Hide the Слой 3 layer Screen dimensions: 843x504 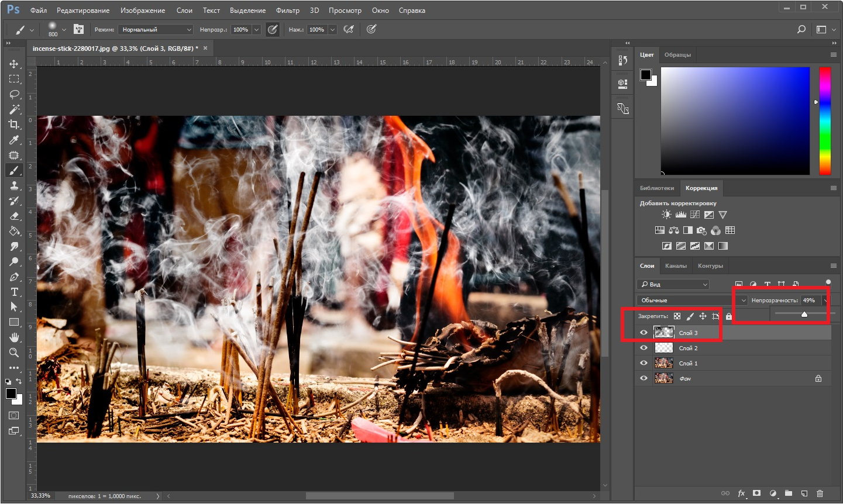pos(644,333)
